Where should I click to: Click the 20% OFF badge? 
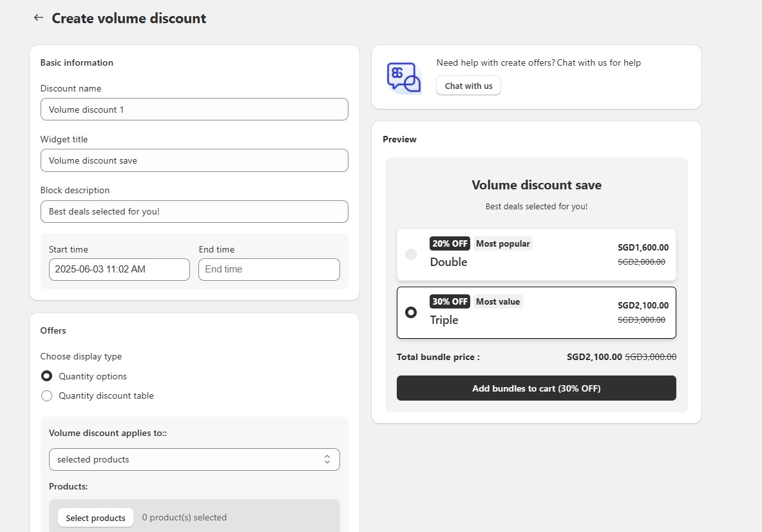[x=450, y=243]
